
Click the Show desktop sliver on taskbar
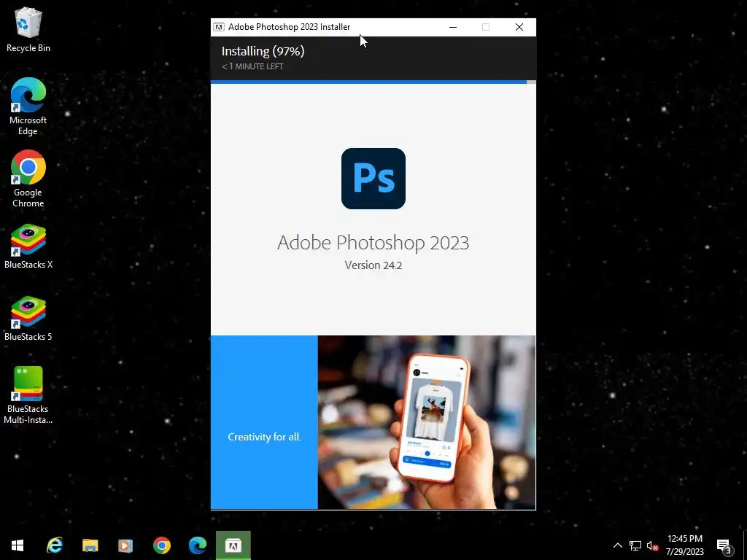(745, 545)
